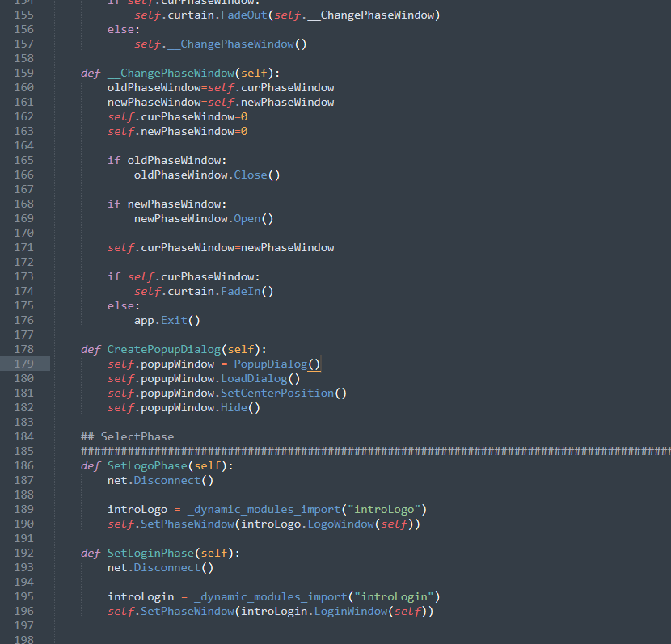Click line number 159 in the gutter
This screenshot has height=644, width=671.
pos(23,74)
